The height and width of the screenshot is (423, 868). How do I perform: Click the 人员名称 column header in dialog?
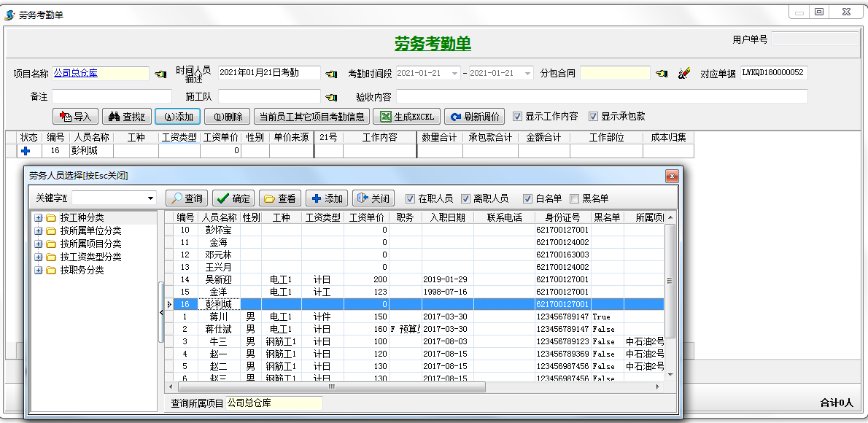219,217
